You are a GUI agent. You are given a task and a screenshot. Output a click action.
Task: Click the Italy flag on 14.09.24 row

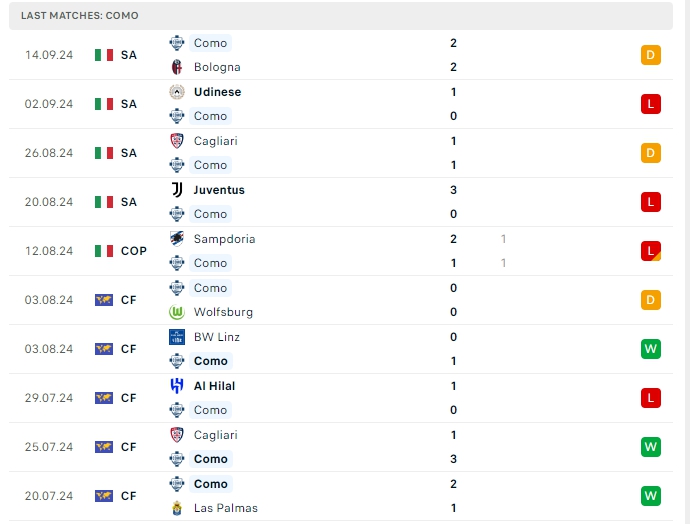tap(104, 55)
